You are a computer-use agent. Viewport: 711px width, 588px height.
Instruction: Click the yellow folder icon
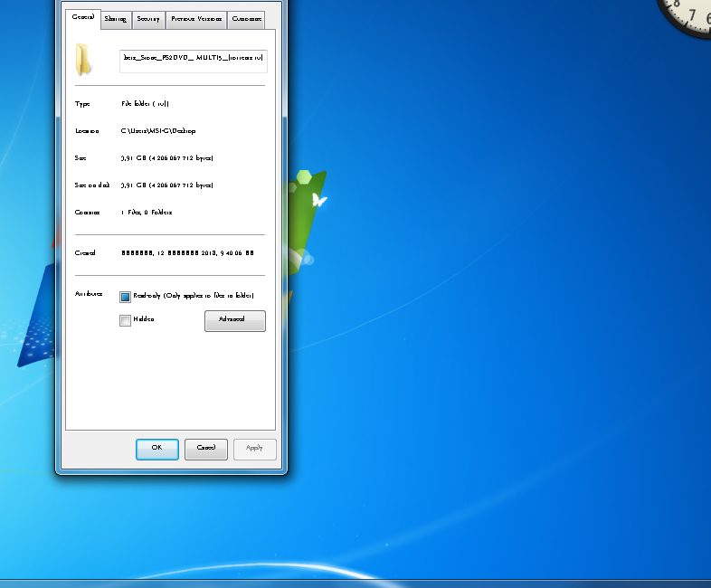[83, 60]
